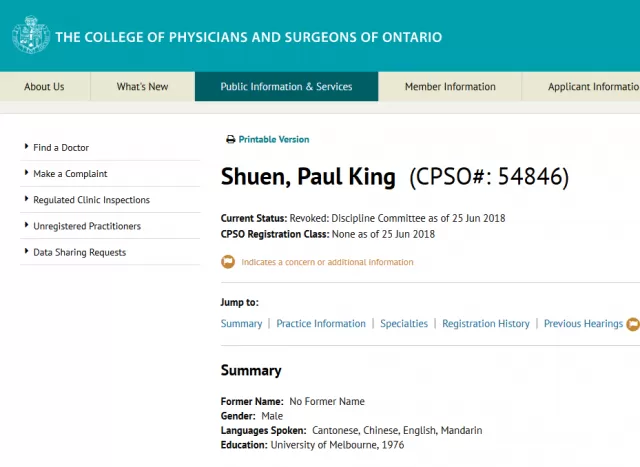This screenshot has width=640, height=467.
Task: Click the CPSO crest logo
Action: (x=31, y=35)
